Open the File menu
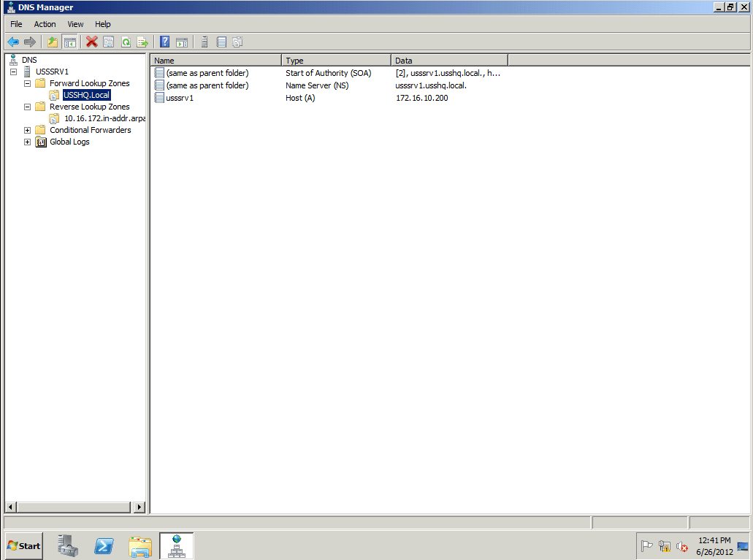753x560 pixels. (x=16, y=24)
